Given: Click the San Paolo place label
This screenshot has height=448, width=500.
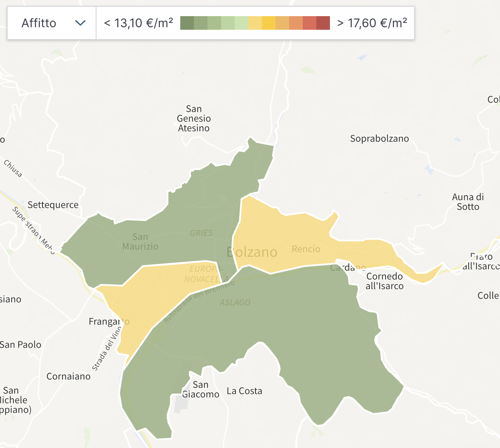Looking at the screenshot, I should point(20,344).
